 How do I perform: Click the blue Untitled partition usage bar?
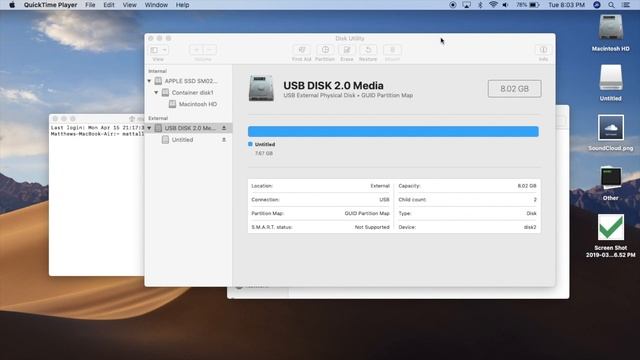(393, 131)
